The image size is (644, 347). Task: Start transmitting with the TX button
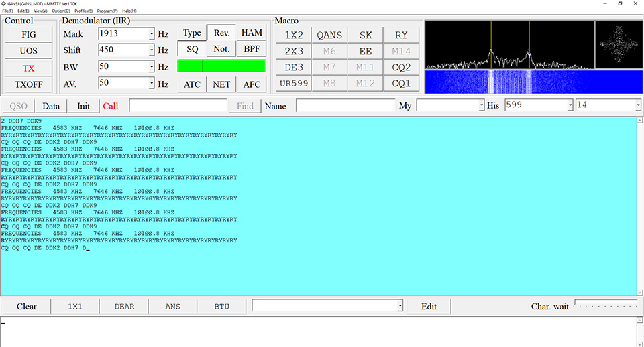(28, 68)
